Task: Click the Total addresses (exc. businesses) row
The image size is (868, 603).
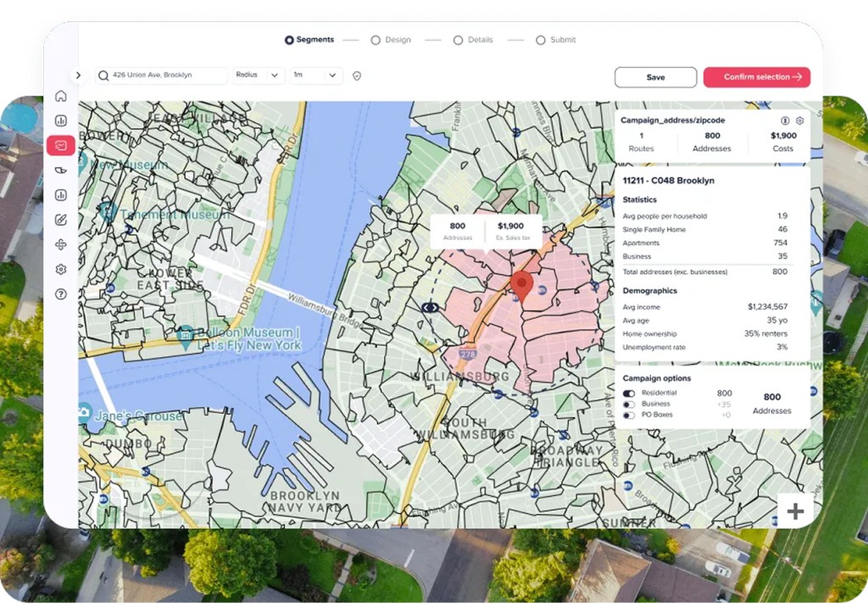Action: point(704,272)
